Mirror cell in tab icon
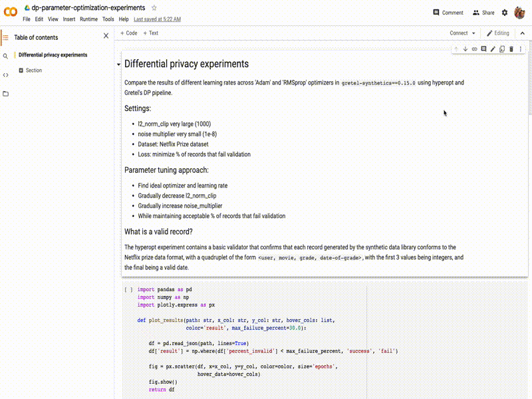Screen dimensions: 532x399 [502, 49]
